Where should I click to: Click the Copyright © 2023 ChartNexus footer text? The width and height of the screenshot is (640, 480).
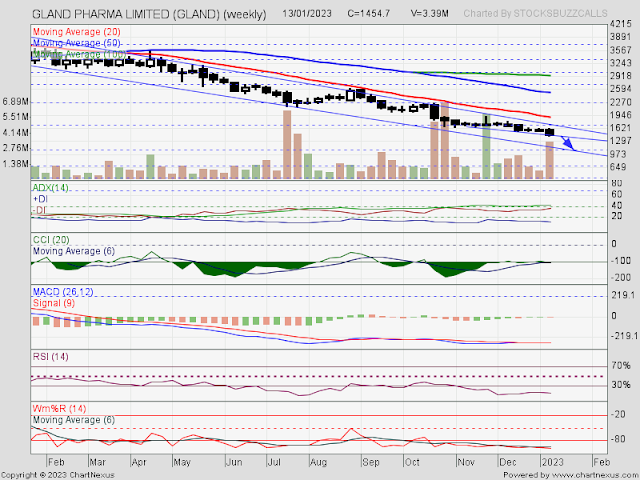pos(58,475)
